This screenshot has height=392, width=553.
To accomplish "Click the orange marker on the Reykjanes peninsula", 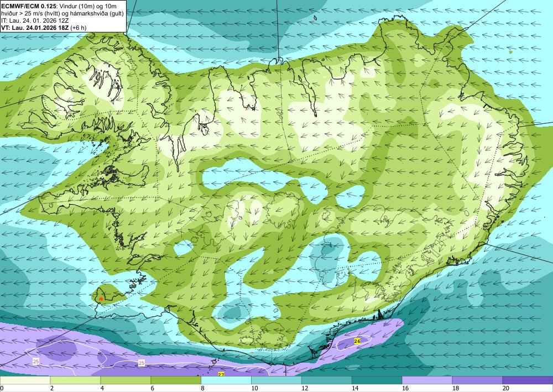I will [101, 299].
